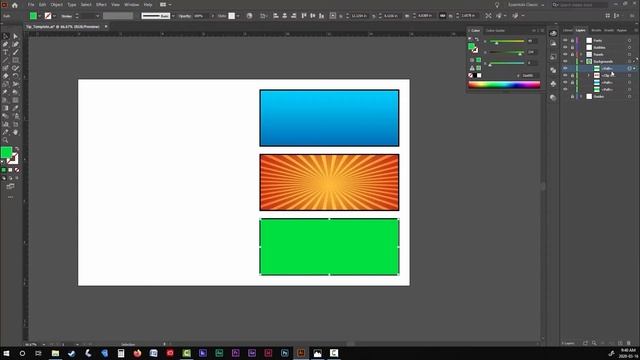Select the Selection tool (black arrow)

click(x=6, y=36)
